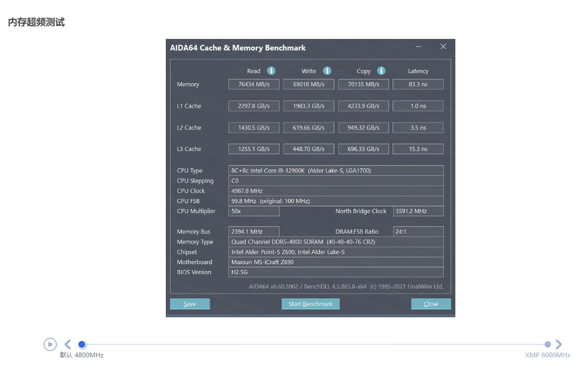The width and height of the screenshot is (588, 371).
Task: Select the BIOS Version field showing H2.5G
Action: [335, 272]
